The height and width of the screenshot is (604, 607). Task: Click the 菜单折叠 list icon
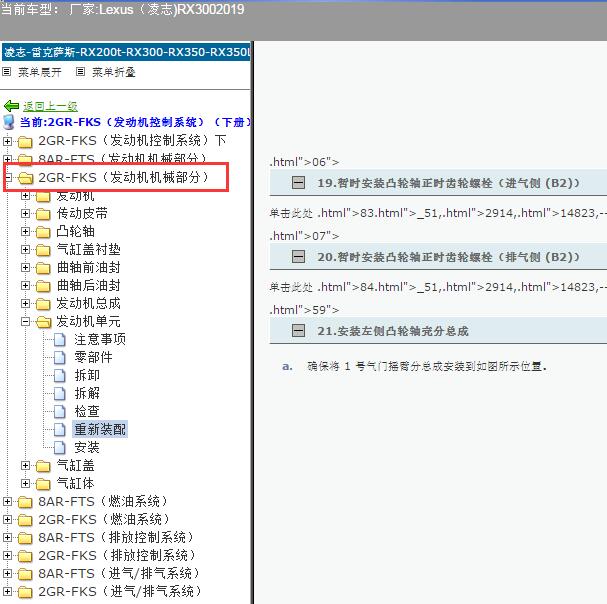[80, 72]
